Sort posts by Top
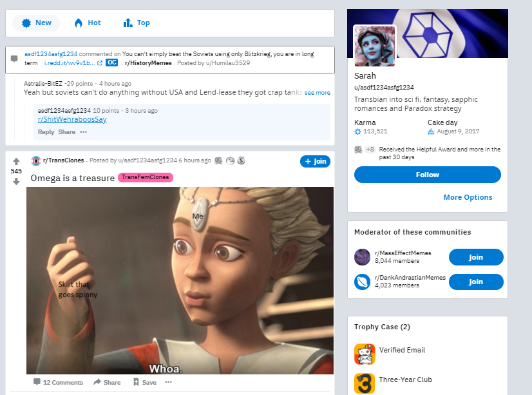Viewport: 532px width, 395px height. [137, 23]
